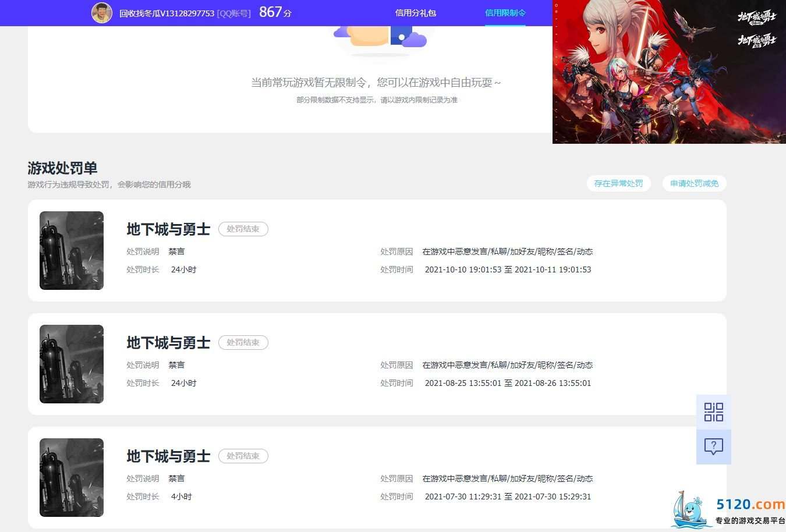Click the 处罚结束 badge on the 2021-08-25 penalty
This screenshot has width=786, height=532.
[x=243, y=343]
